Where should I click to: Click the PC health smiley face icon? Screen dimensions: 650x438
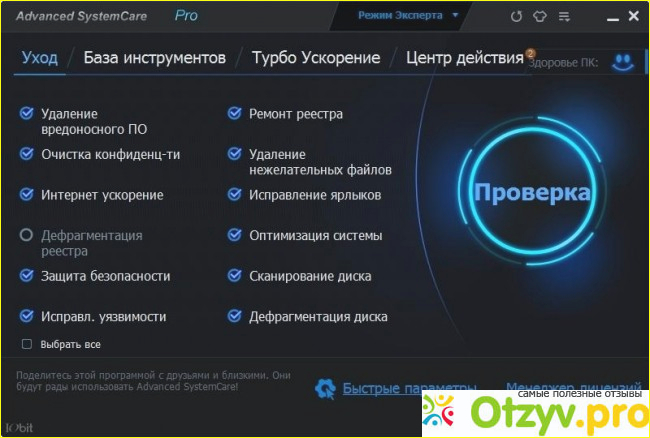(x=624, y=62)
